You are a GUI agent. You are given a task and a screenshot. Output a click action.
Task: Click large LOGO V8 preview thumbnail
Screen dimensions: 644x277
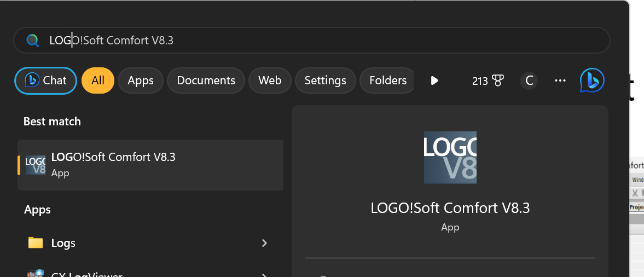450,158
